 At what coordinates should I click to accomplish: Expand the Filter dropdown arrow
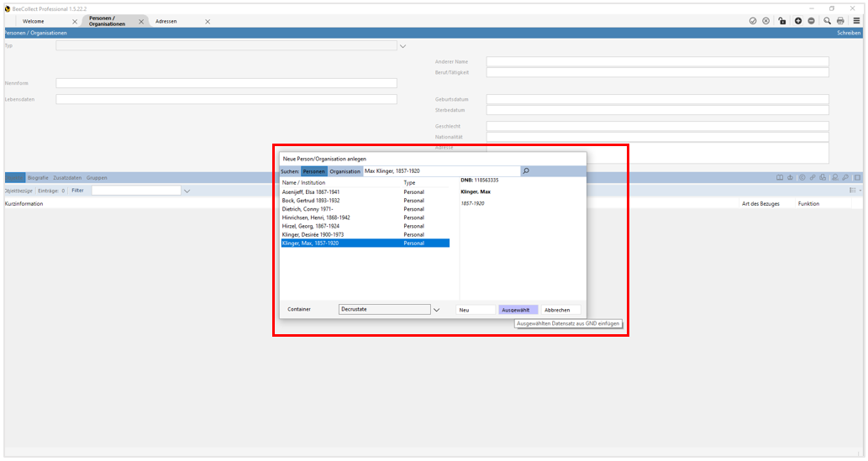point(187,191)
